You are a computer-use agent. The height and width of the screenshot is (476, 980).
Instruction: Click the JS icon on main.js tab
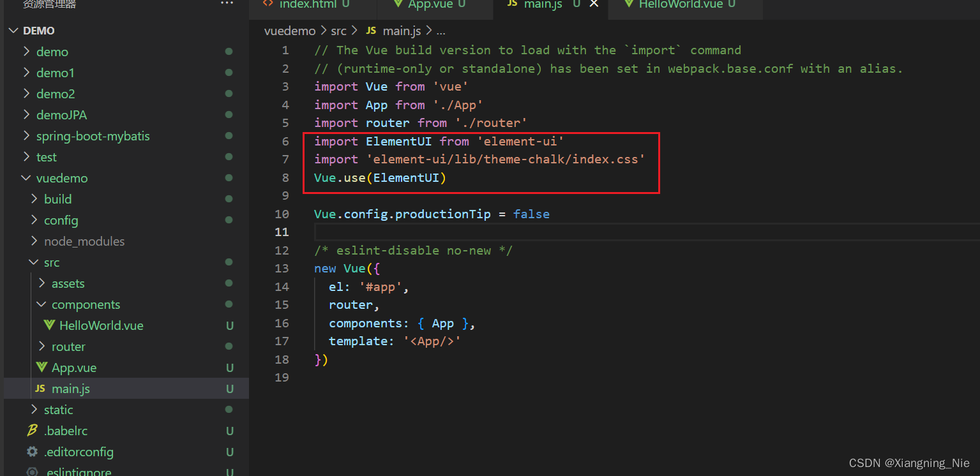tap(512, 4)
